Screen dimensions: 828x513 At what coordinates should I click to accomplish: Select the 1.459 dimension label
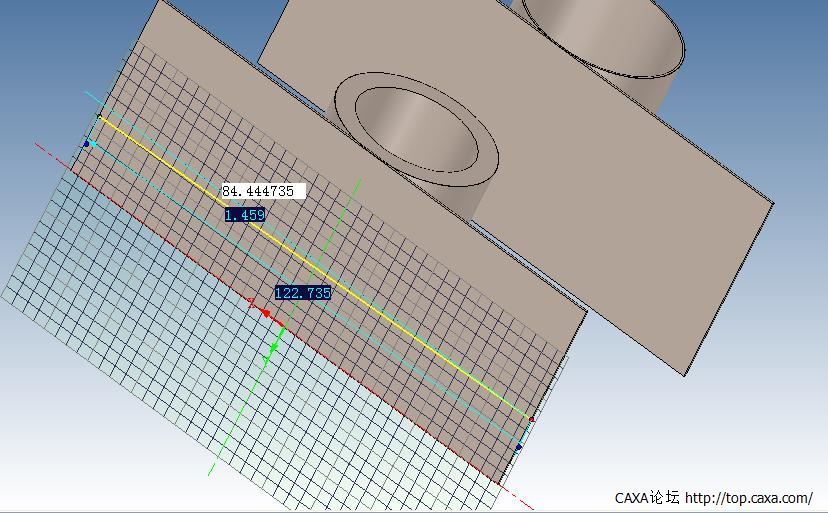click(244, 215)
